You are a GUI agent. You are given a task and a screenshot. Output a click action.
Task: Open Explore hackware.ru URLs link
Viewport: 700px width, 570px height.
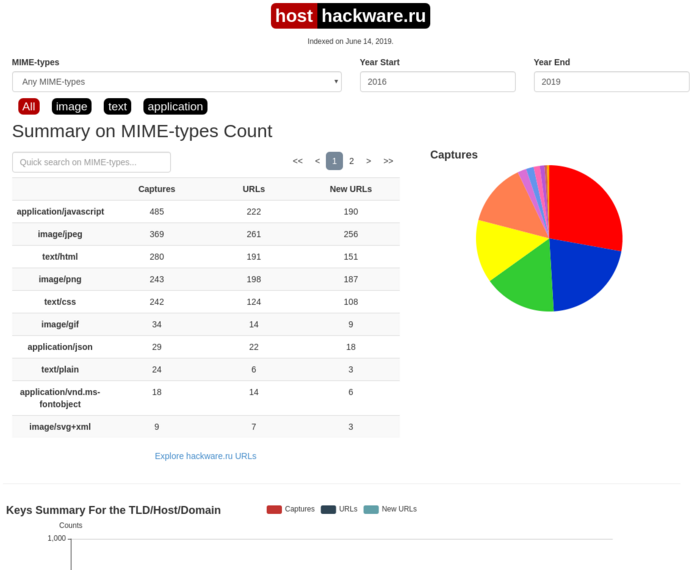(205, 456)
